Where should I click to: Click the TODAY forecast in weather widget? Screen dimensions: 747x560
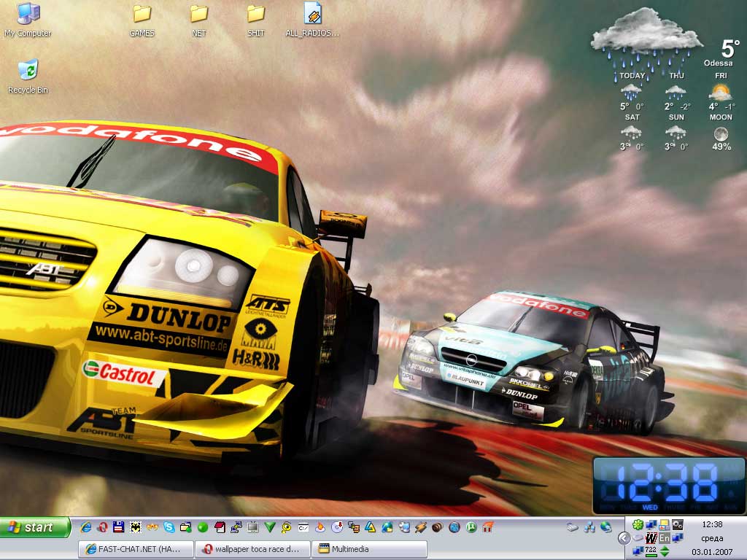(x=632, y=93)
